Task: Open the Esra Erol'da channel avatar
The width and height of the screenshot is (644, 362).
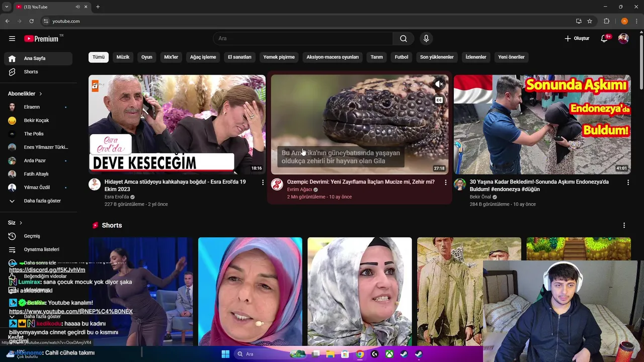Action: tap(95, 184)
